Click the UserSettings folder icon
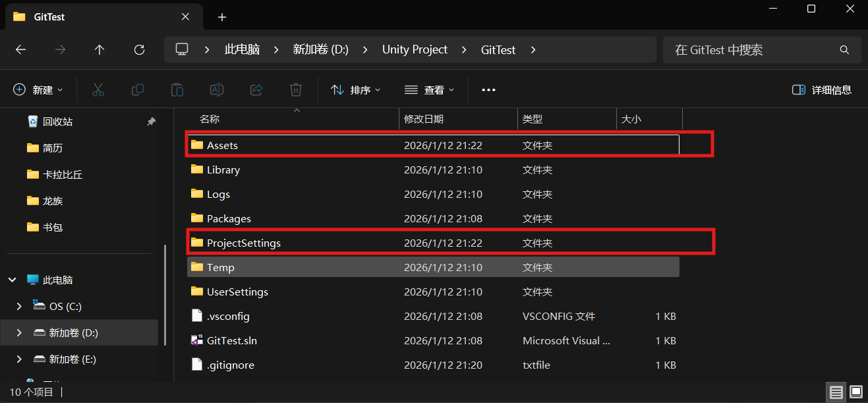 click(196, 292)
